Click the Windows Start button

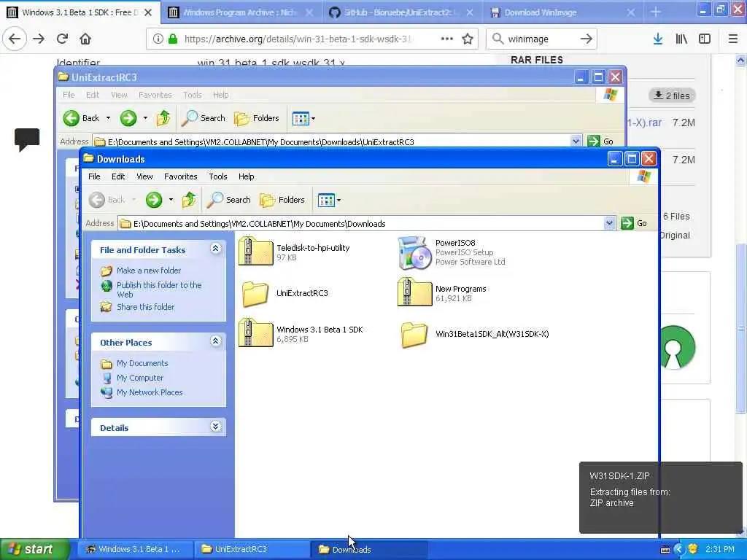pyautogui.click(x=35, y=549)
